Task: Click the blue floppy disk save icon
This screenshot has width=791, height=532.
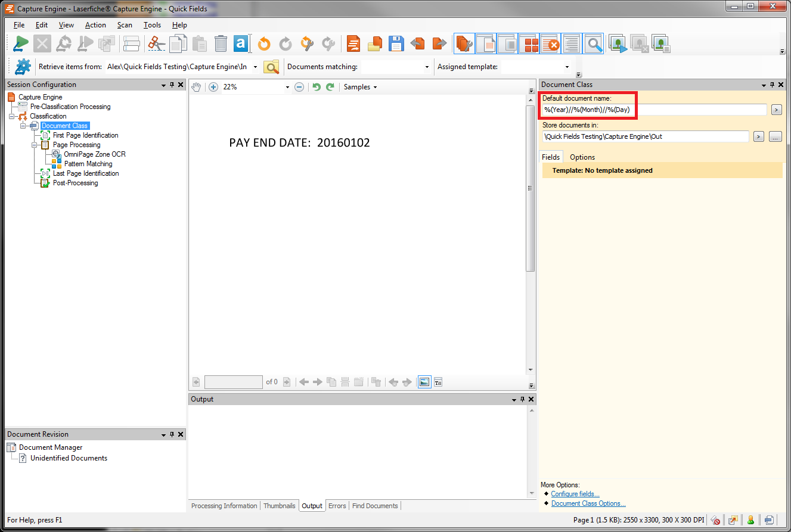Action: (396, 43)
